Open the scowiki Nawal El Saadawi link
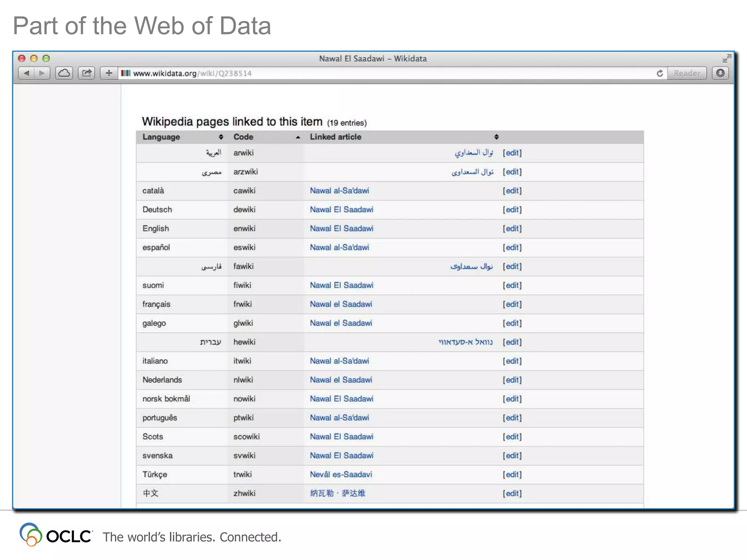This screenshot has width=747, height=560. 341,437
